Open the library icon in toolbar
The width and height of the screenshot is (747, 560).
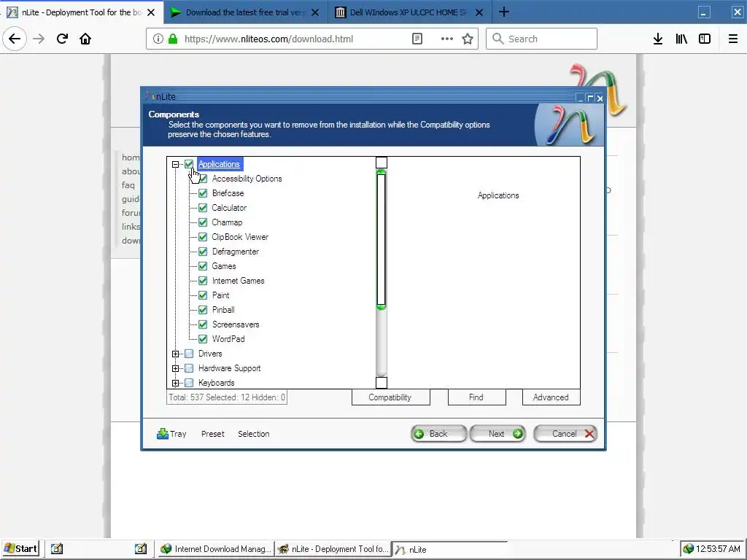(x=681, y=39)
